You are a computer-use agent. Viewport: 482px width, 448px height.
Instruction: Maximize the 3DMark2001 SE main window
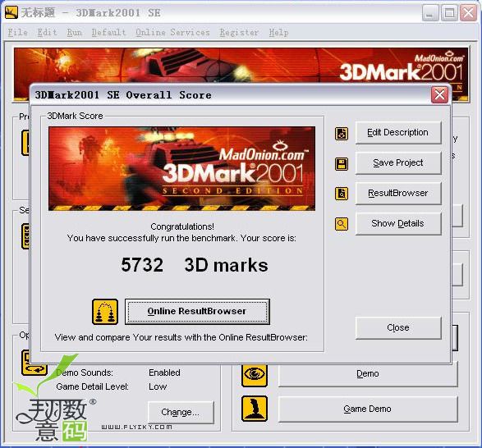pos(449,13)
